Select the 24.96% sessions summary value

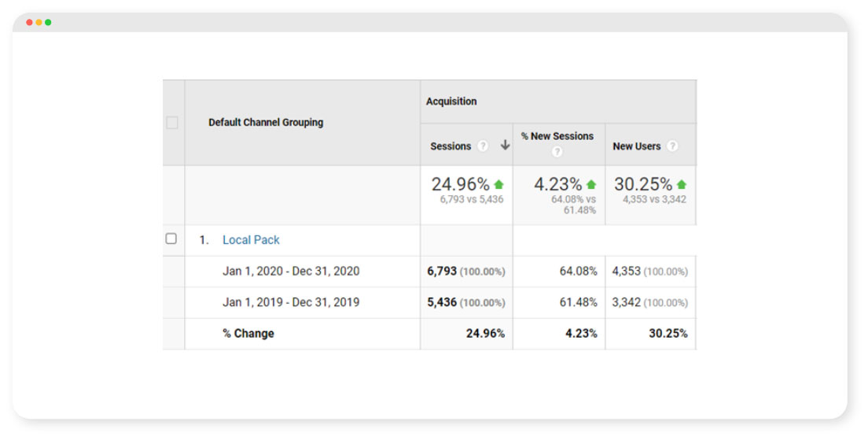click(x=461, y=184)
